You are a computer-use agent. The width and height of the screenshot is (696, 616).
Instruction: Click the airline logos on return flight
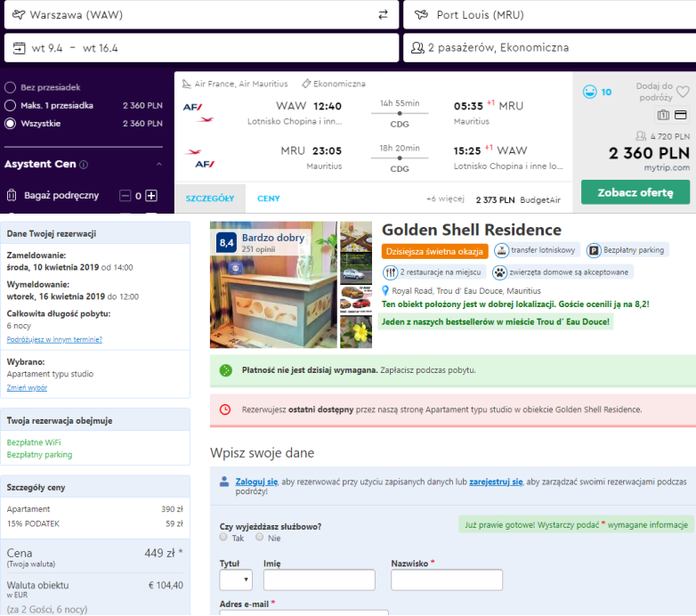198,158
